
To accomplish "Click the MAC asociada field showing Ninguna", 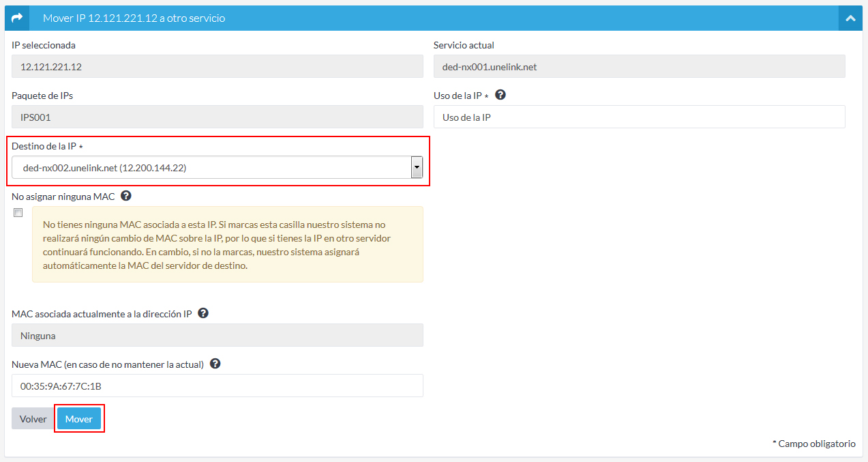I will point(217,336).
